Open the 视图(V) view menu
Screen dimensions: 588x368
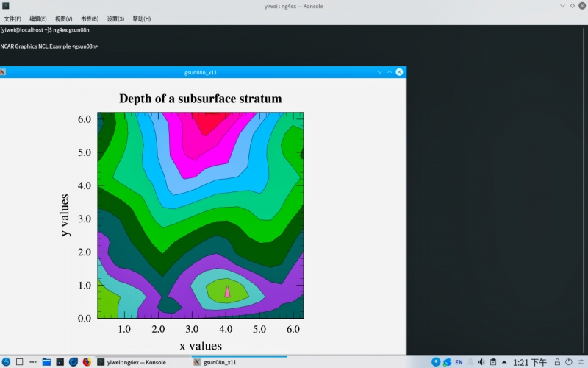click(64, 18)
